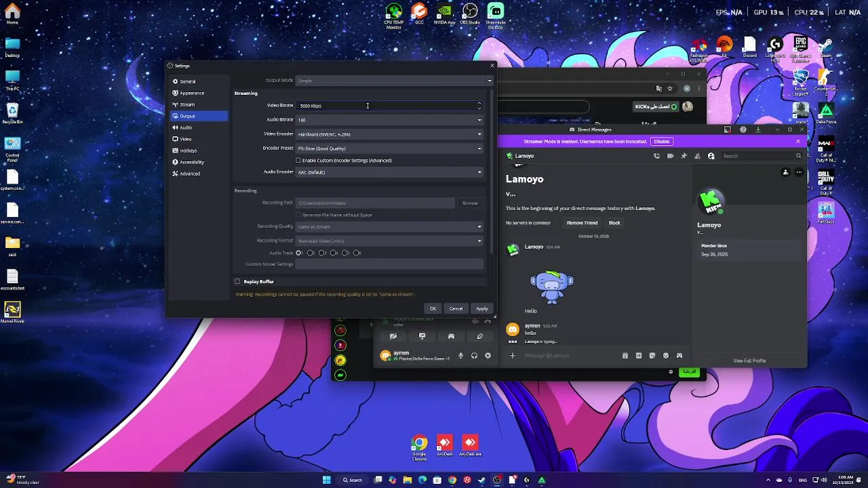Block Lamoyo in Discord
This screenshot has width=868, height=488.
[614, 223]
